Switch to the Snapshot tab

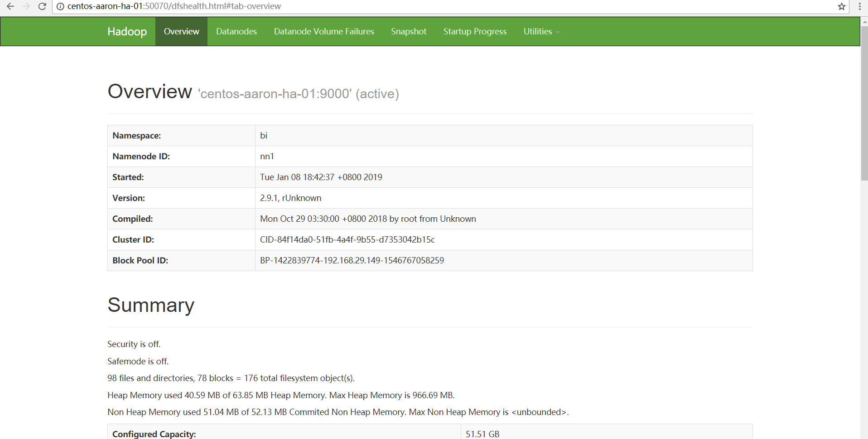tap(409, 31)
